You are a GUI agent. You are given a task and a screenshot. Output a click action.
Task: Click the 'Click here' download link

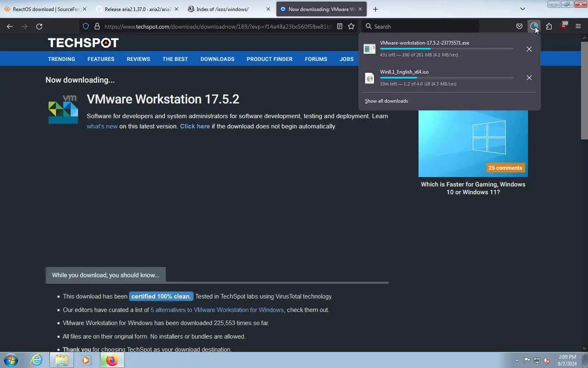[x=195, y=126]
